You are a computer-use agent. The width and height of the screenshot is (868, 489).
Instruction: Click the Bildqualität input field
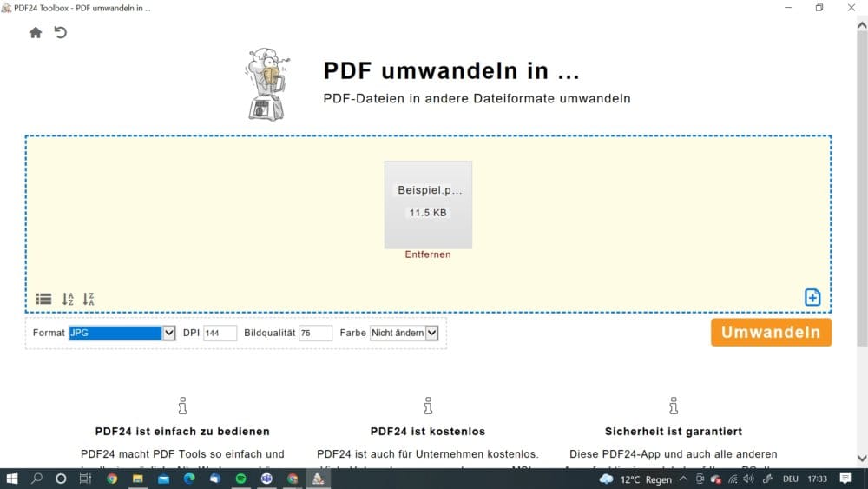(315, 333)
